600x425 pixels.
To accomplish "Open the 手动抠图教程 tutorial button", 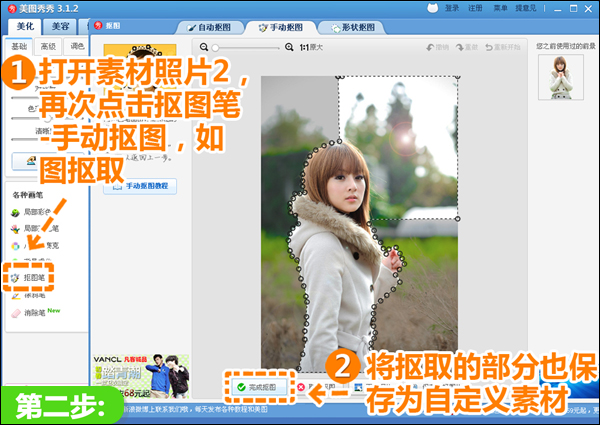I will [x=141, y=185].
